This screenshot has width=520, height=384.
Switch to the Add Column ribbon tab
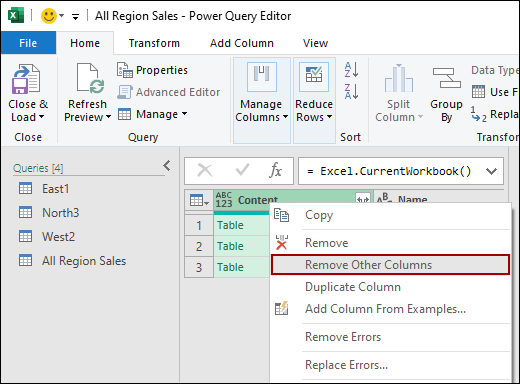(242, 43)
